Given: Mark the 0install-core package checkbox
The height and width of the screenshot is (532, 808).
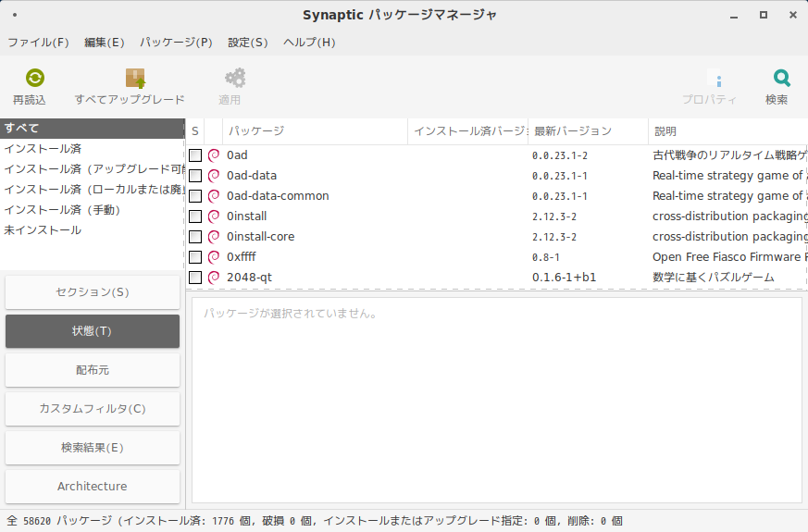Looking at the screenshot, I should (x=195, y=236).
